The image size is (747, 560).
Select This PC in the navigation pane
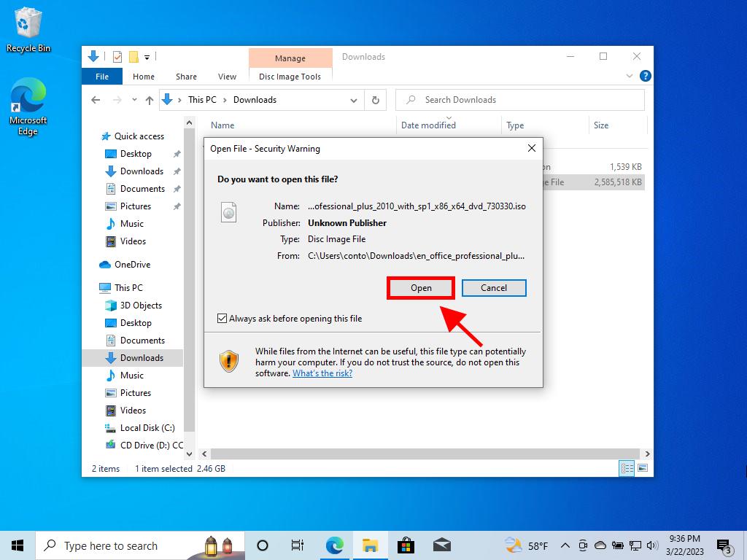128,288
